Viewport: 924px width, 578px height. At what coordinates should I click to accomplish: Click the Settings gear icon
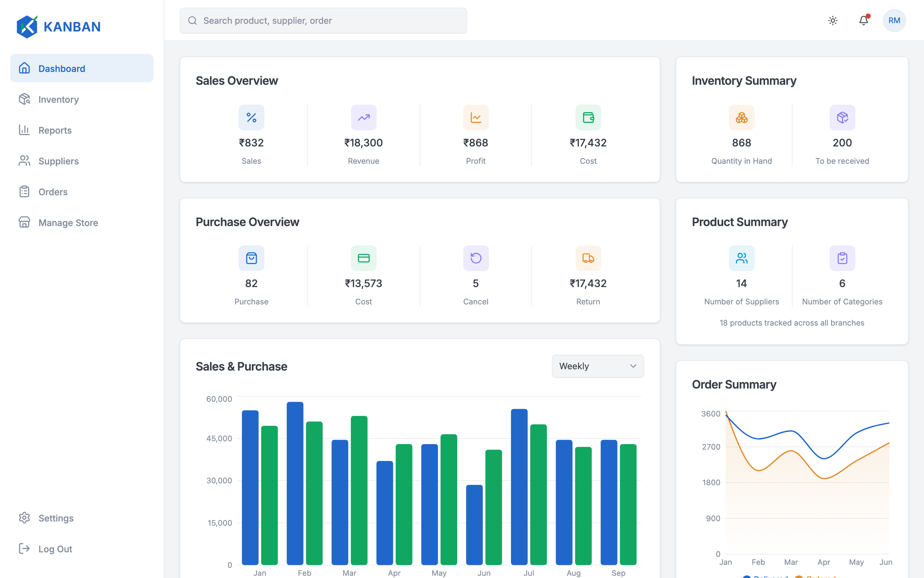(x=24, y=518)
